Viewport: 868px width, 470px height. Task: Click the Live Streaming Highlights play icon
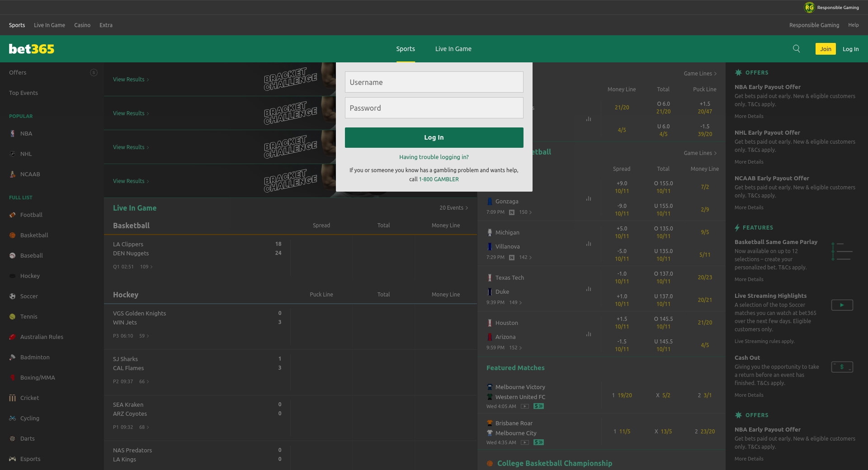point(842,305)
